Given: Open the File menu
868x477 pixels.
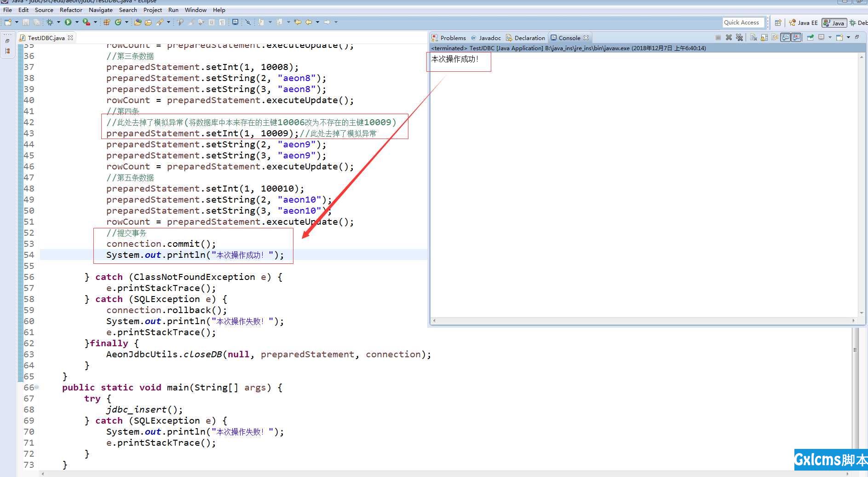Looking at the screenshot, I should tap(7, 10).
